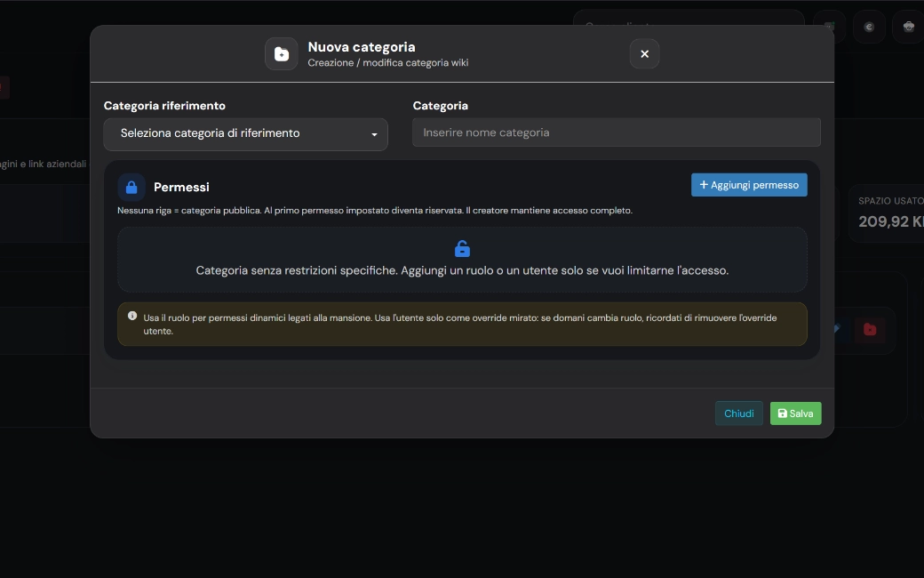Viewport: 924px width, 578px height.
Task: Click the blue lock icon beside Permessi
Action: [x=131, y=187]
